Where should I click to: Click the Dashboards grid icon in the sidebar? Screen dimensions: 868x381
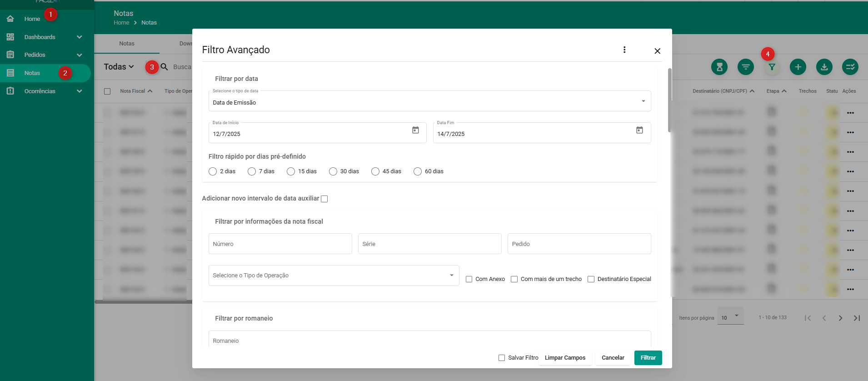10,37
